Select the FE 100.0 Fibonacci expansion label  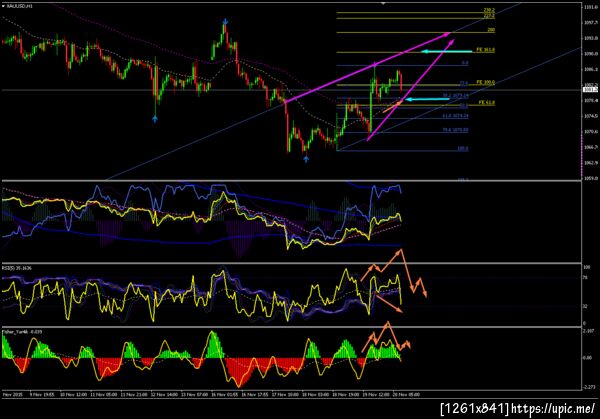(485, 82)
